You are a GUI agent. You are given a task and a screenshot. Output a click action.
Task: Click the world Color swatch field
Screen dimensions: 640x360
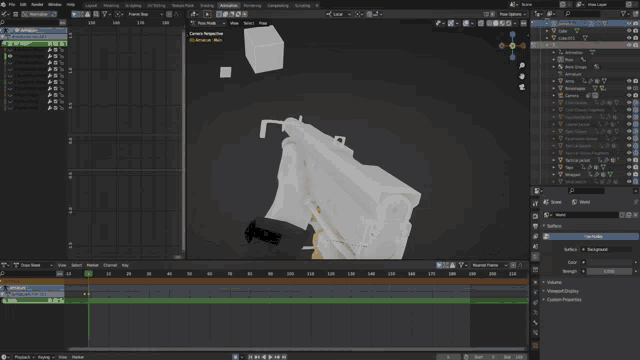[x=609, y=262]
